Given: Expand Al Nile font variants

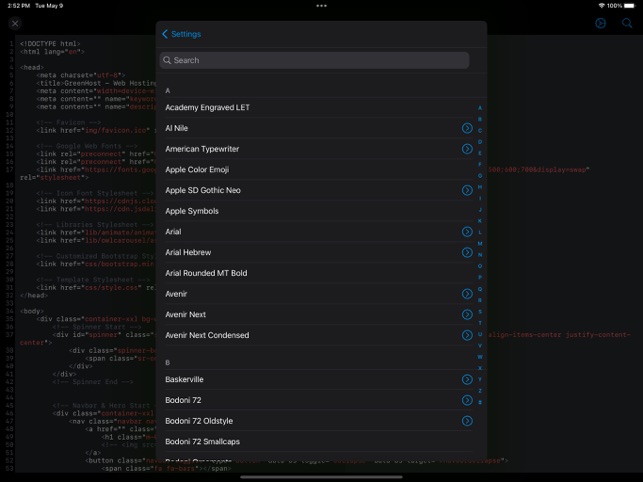Looking at the screenshot, I should (x=467, y=128).
